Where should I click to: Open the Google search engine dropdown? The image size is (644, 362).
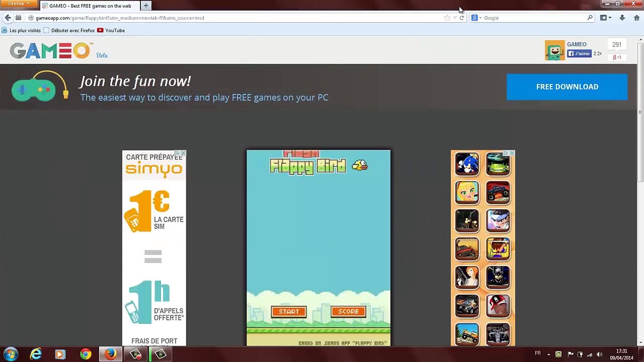476,18
